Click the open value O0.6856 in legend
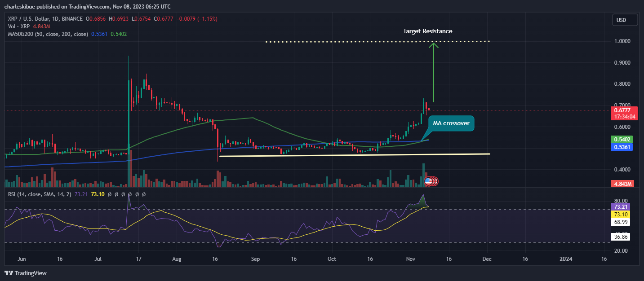644x281 pixels. (x=96, y=19)
